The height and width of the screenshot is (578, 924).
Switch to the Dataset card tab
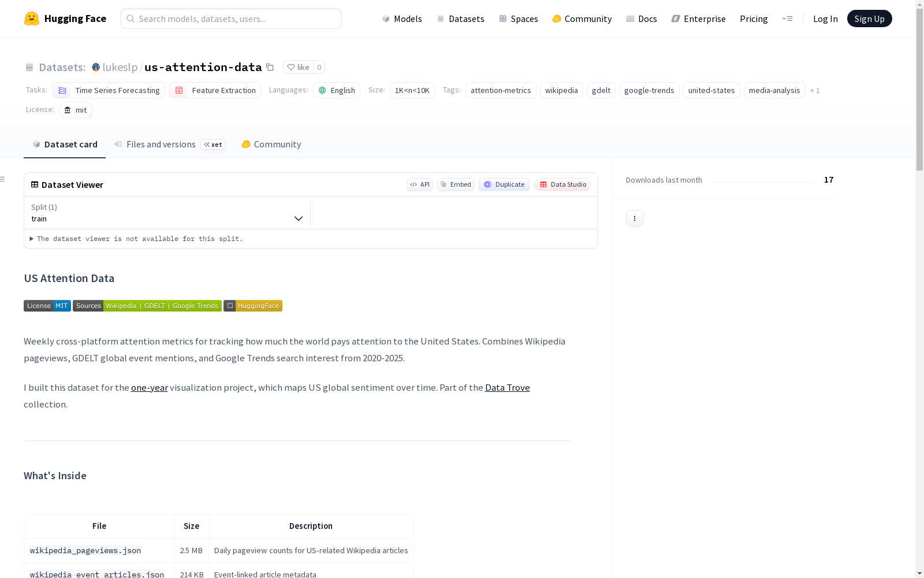click(x=65, y=144)
